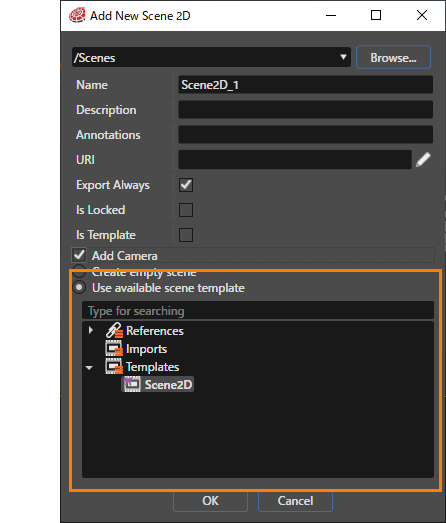Click the Imports folder icon
This screenshot has width=446, height=523.
114,349
